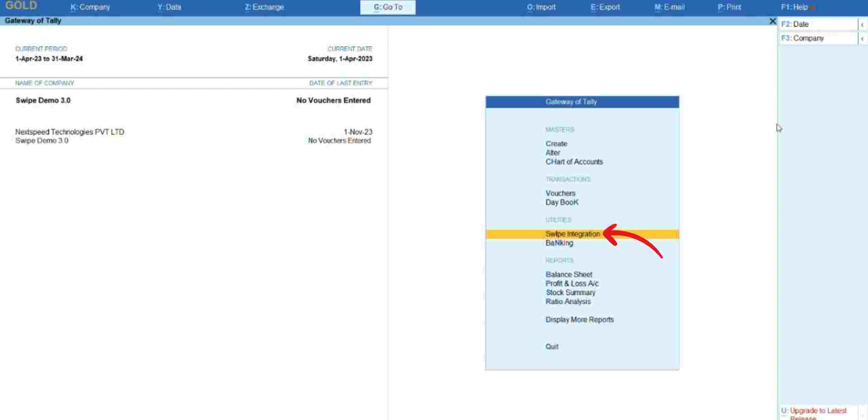This screenshot has width=868, height=420.
Task: Open BaNking utility
Action: tap(559, 243)
